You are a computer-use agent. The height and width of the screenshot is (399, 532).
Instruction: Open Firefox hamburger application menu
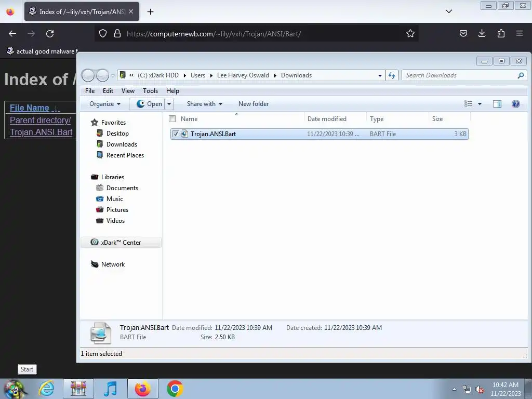point(520,33)
